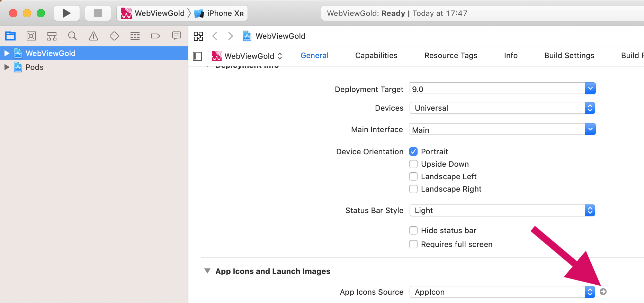Open the Status Bar Style dropdown
Viewport: 644px width, 303px height.
[502, 210]
